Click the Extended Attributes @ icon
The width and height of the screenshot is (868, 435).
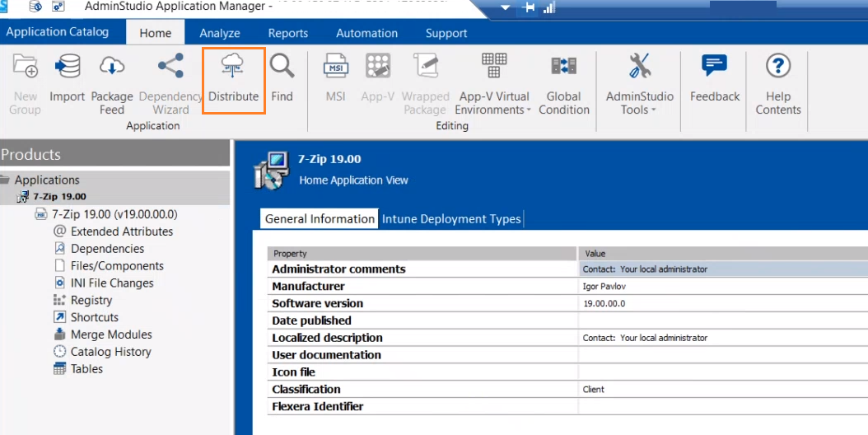coord(59,231)
